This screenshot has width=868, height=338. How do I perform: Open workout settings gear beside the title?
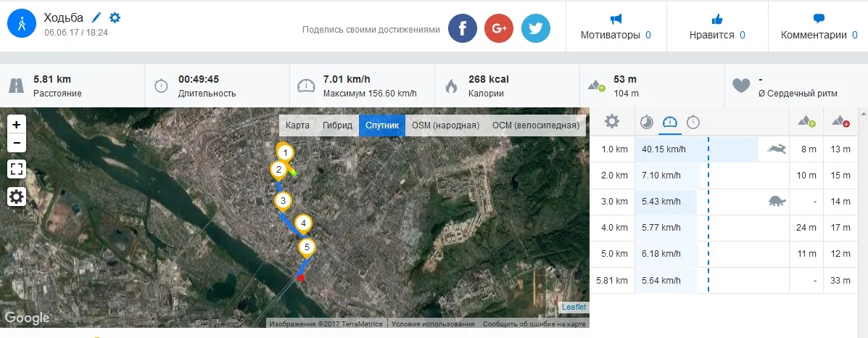(x=115, y=17)
